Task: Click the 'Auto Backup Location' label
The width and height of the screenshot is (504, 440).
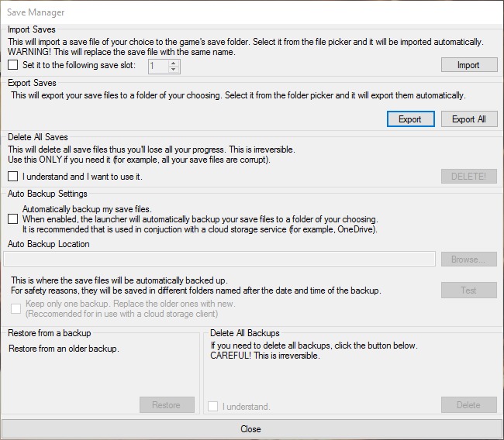Action: [x=49, y=244]
